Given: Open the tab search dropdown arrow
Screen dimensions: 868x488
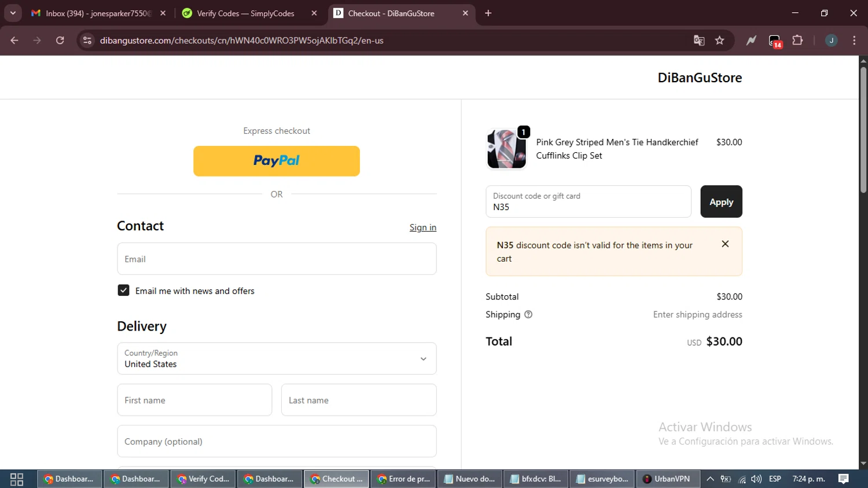Looking at the screenshot, I should (x=13, y=13).
